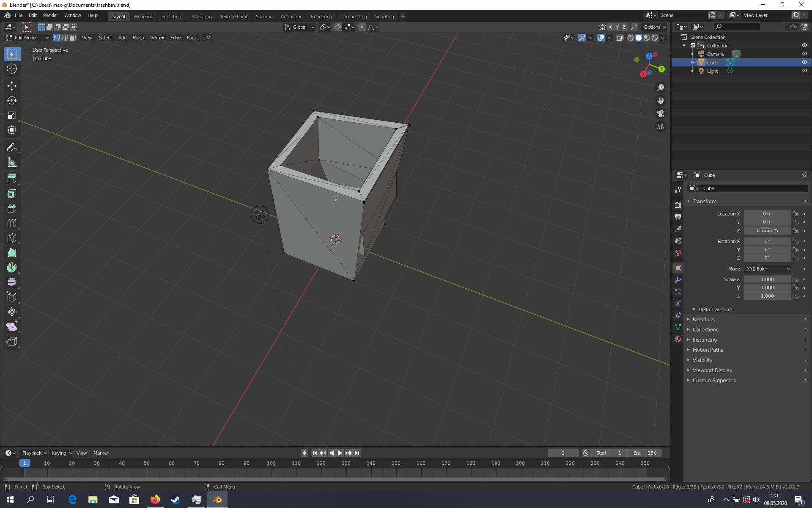This screenshot has width=812, height=508.
Task: Expand the Relations panel
Action: tap(703, 320)
